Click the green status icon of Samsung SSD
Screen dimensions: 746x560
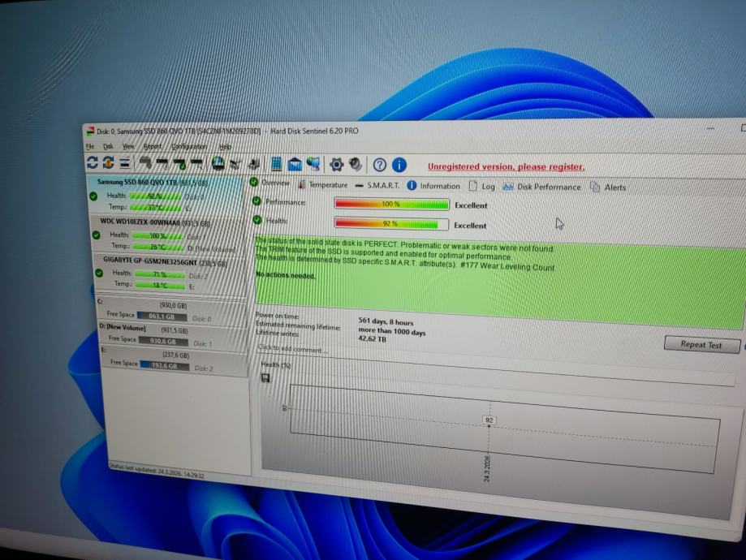tap(93, 196)
